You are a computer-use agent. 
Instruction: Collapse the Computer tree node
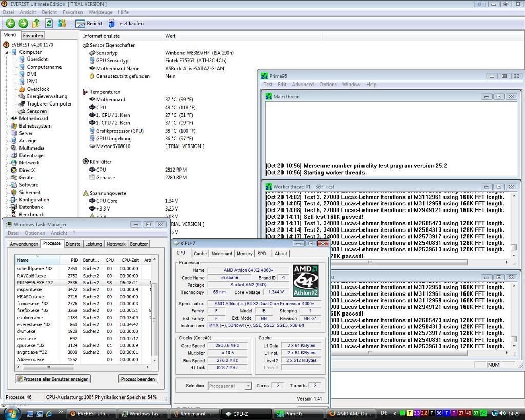(x=7, y=52)
